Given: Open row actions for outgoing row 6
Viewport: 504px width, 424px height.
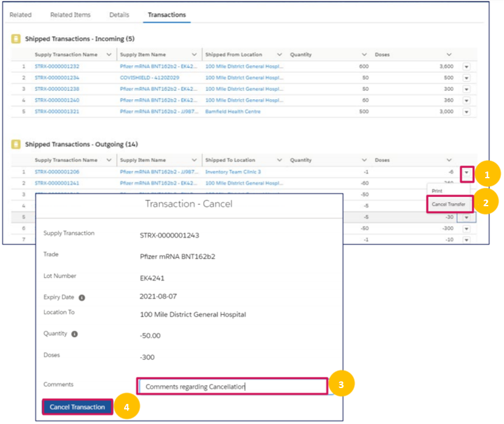Looking at the screenshot, I should coord(466,229).
